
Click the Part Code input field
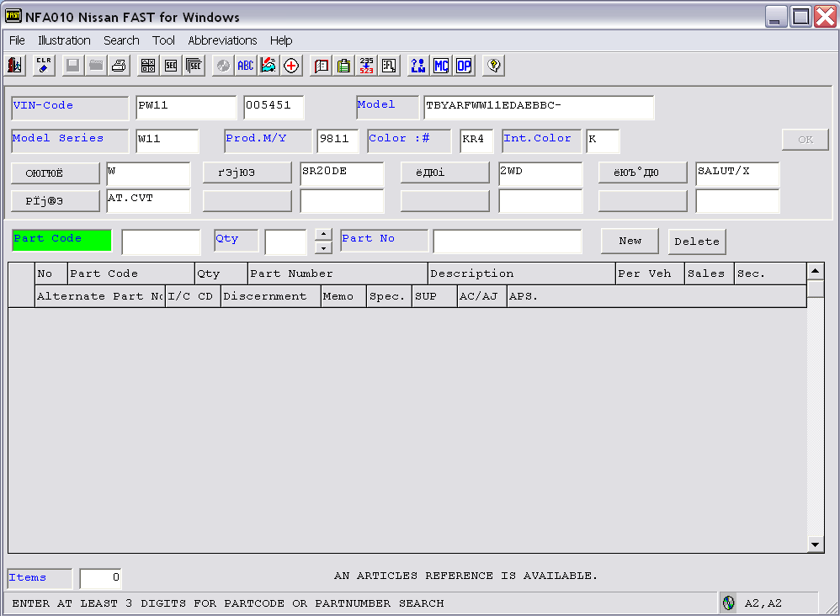pyautogui.click(x=161, y=242)
